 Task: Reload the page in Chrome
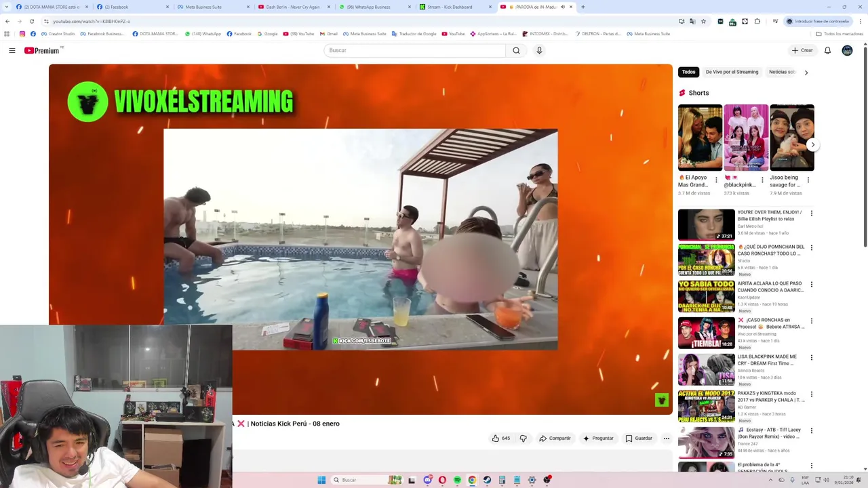(x=32, y=21)
